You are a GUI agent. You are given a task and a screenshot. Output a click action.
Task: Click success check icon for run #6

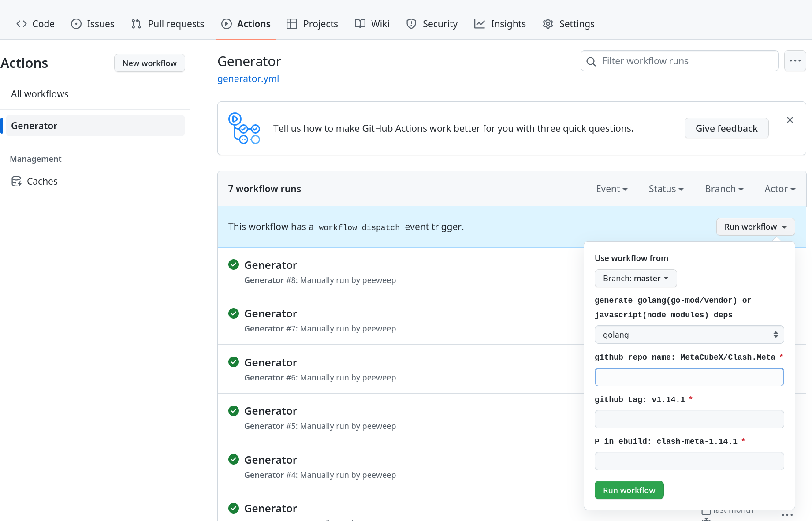pyautogui.click(x=234, y=362)
